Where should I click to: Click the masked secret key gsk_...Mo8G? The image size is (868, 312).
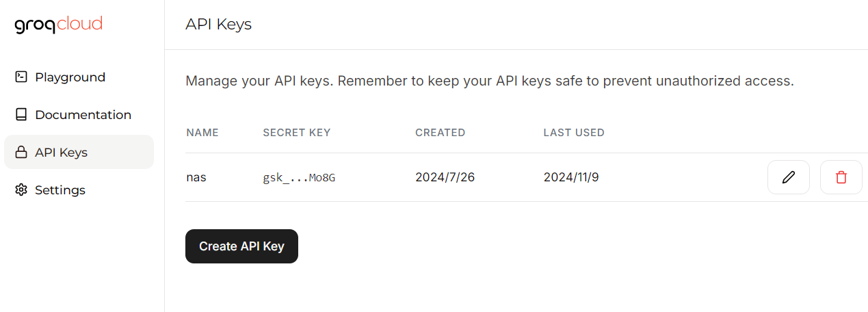(x=299, y=178)
